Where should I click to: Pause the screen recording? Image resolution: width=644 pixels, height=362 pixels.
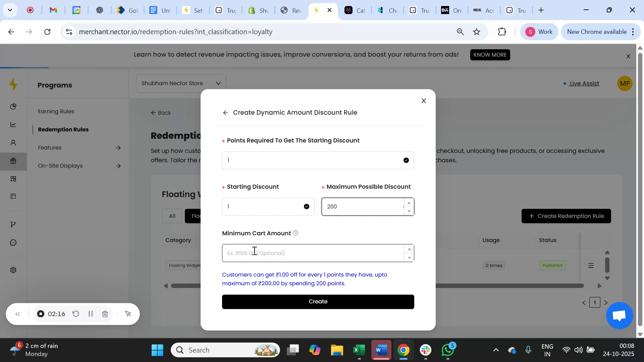tap(90, 314)
